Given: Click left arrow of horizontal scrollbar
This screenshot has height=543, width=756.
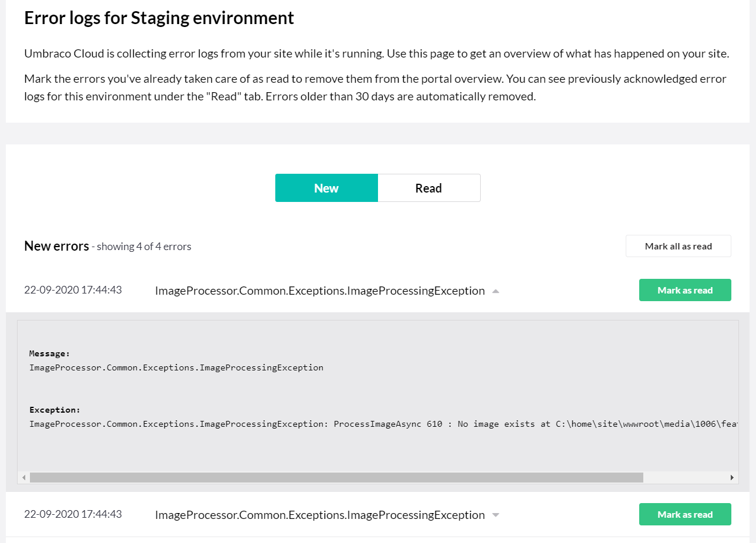Looking at the screenshot, I should point(23,478).
